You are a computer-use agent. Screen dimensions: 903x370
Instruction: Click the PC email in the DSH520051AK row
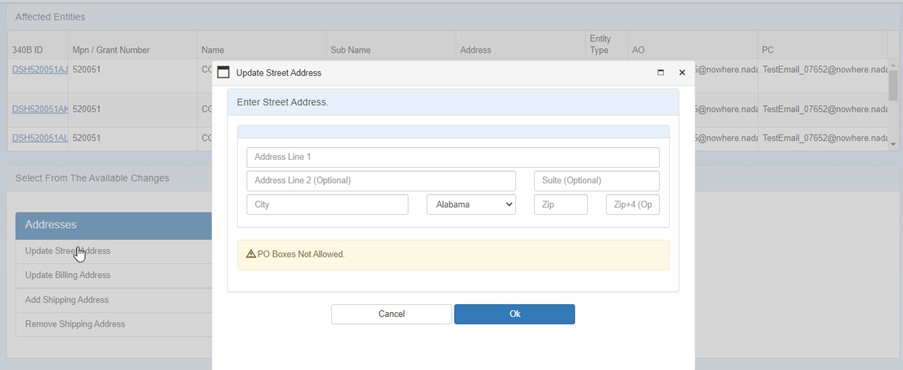point(825,109)
